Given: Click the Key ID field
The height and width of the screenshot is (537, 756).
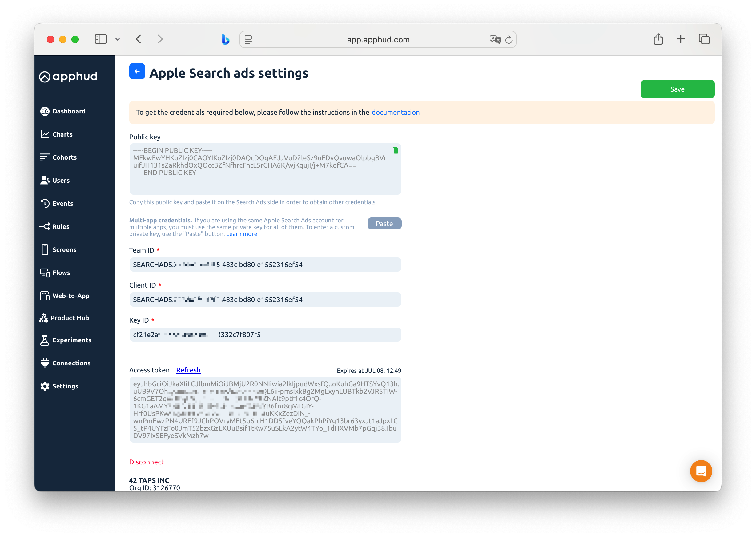Looking at the screenshot, I should pos(265,335).
